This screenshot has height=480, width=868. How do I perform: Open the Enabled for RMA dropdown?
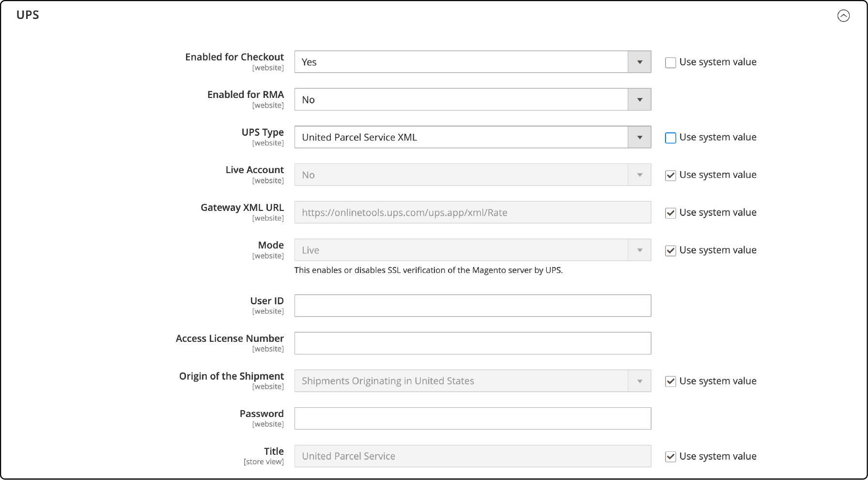473,99
